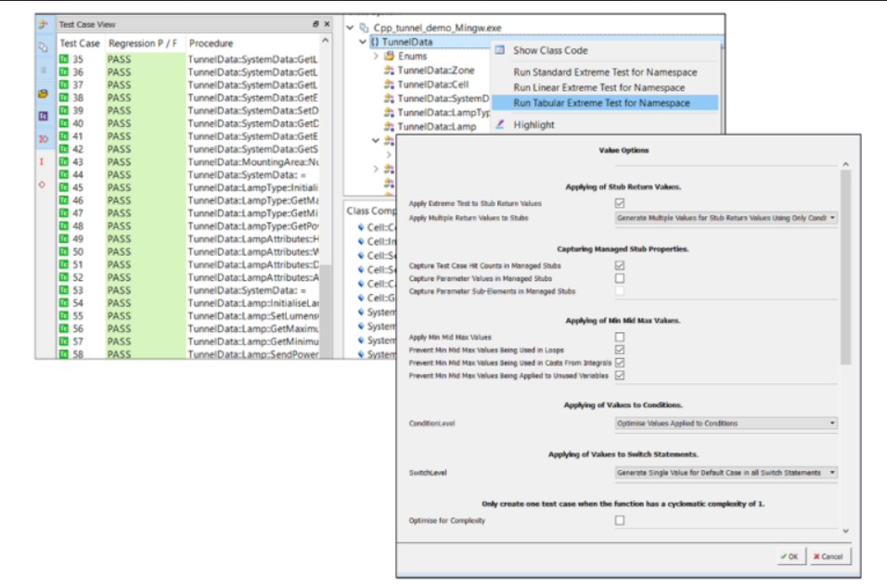Click the red IO icon in the left sidebar
Screen dimensions: 887x588
(x=43, y=138)
